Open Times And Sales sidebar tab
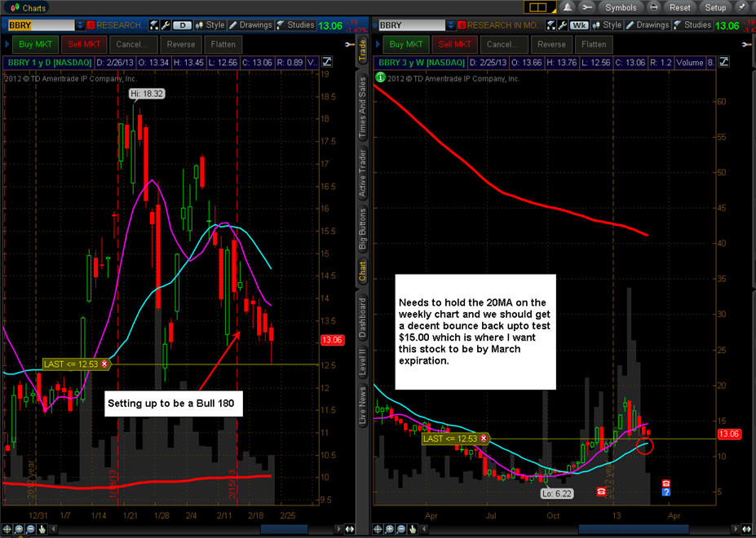The width and height of the screenshot is (756, 538). (x=362, y=107)
